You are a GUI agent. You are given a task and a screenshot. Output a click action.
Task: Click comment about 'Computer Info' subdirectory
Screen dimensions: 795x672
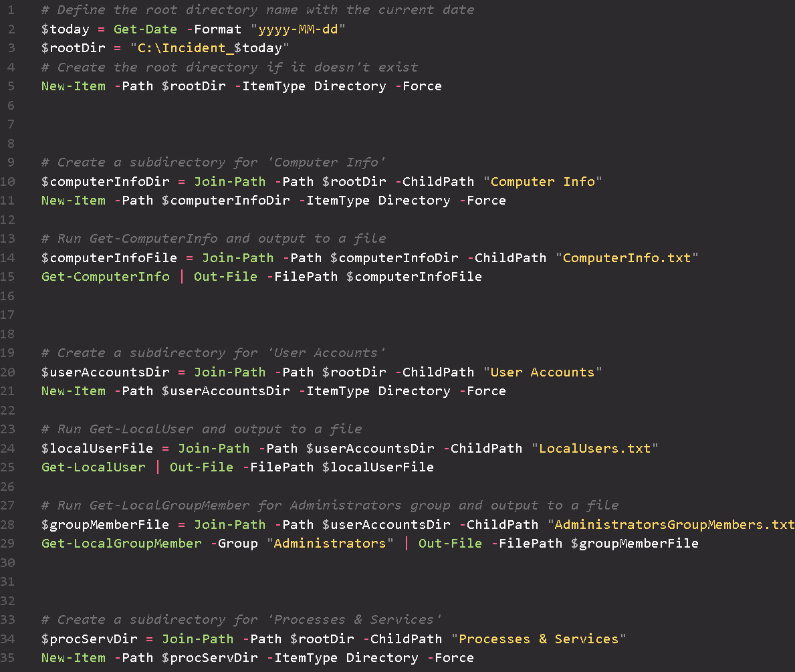[x=214, y=162]
